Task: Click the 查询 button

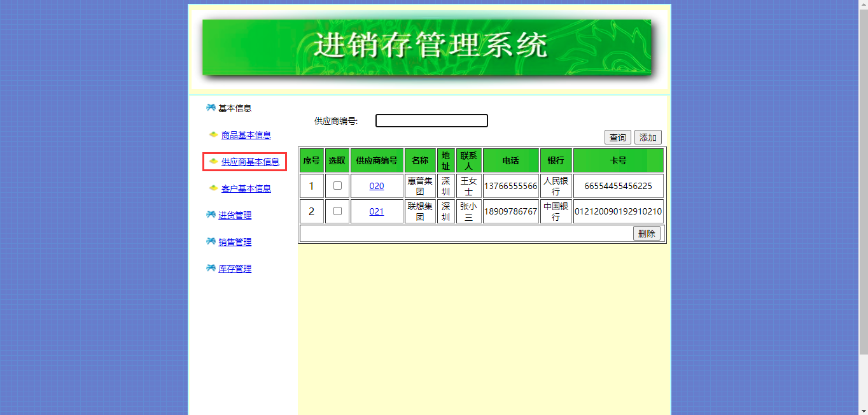Action: click(618, 137)
